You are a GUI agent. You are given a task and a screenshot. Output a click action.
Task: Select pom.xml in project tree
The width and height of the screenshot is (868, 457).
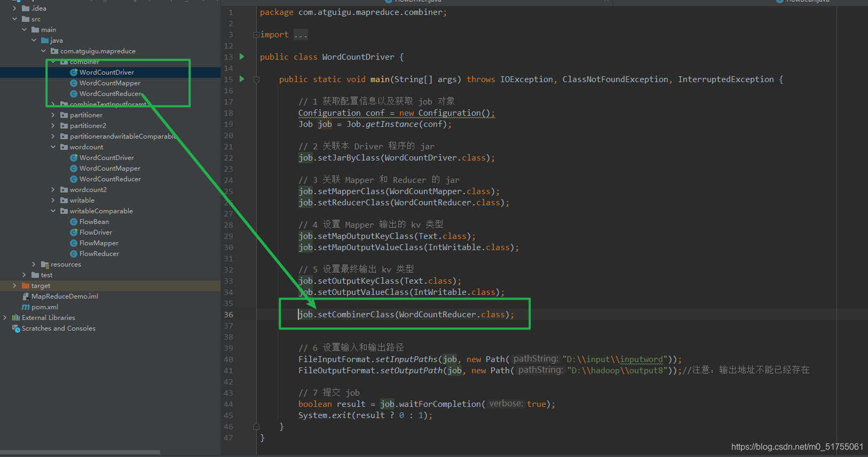[45, 307]
